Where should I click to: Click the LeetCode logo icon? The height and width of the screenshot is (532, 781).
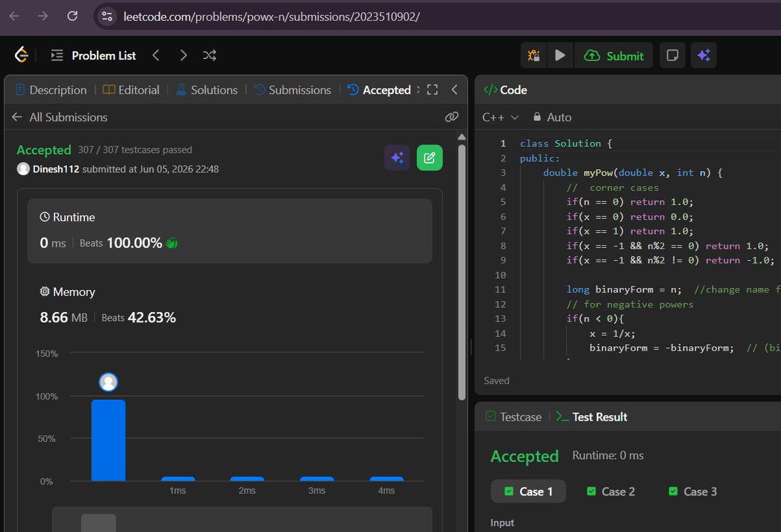coord(21,55)
